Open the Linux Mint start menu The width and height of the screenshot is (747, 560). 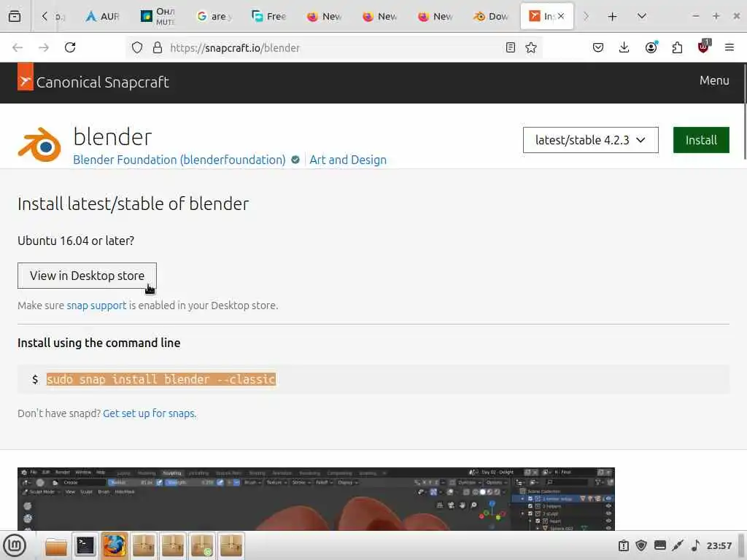tap(15, 545)
